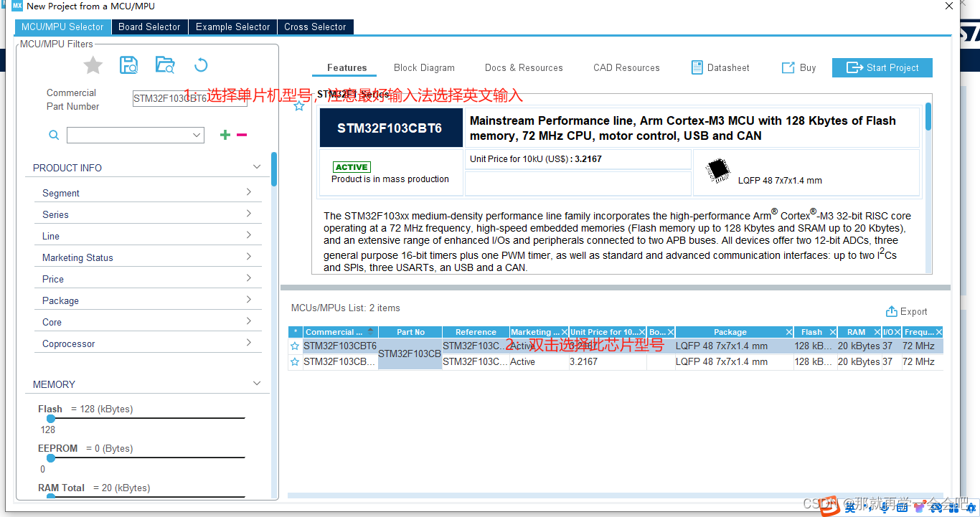This screenshot has width=980, height=517.
Task: Click the filter panel vertical scrollbar
Action: (274, 169)
